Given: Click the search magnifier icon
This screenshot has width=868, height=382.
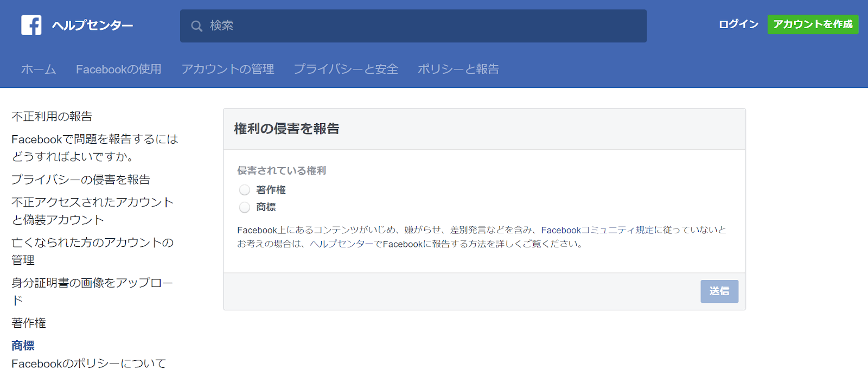Looking at the screenshot, I should [196, 26].
